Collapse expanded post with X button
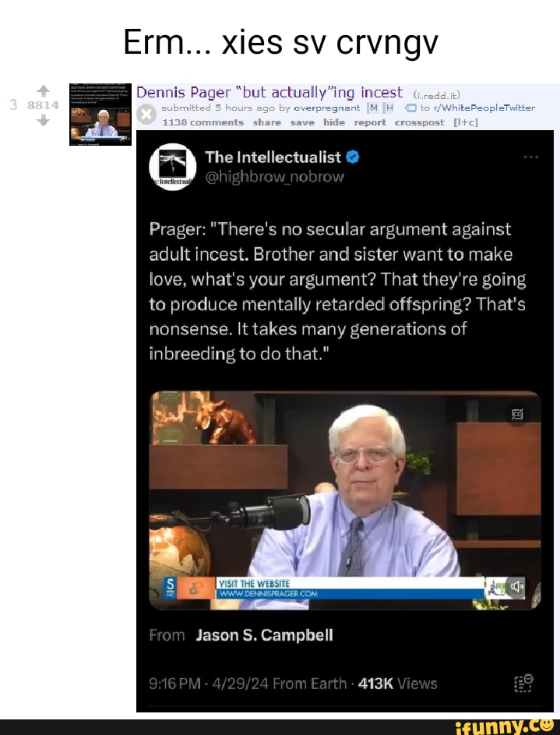The width and height of the screenshot is (560, 735). click(x=146, y=115)
